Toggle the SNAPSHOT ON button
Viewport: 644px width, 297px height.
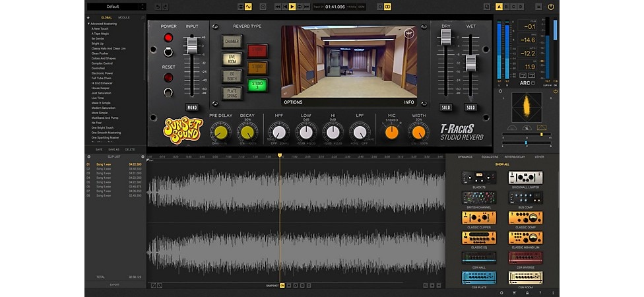coord(282,286)
